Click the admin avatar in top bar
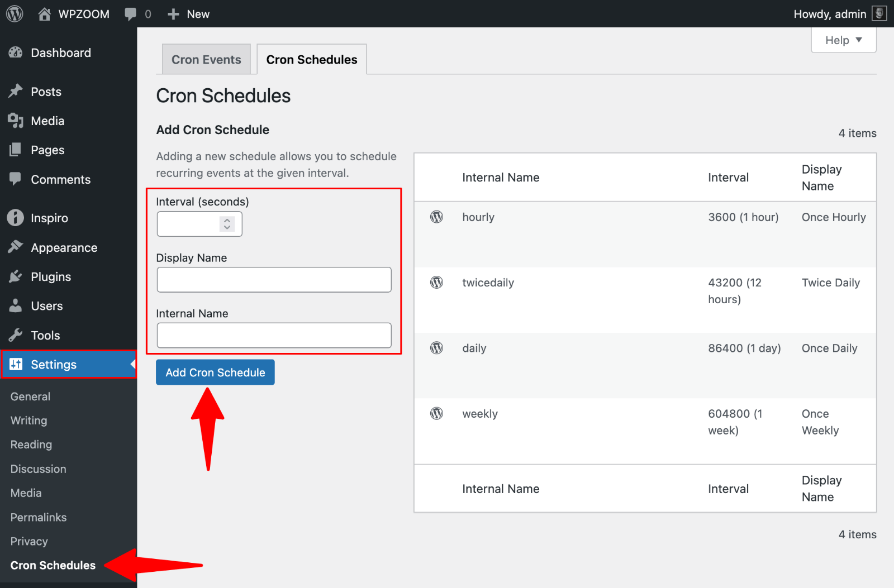Screen dimensions: 894x588 pyautogui.click(x=879, y=13)
